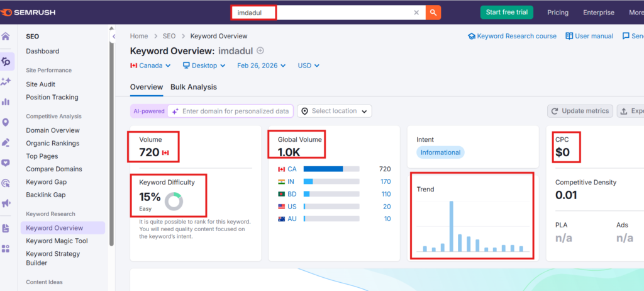This screenshot has width=644, height=291.
Task: Clear the search box with the X icon
Action: click(416, 13)
